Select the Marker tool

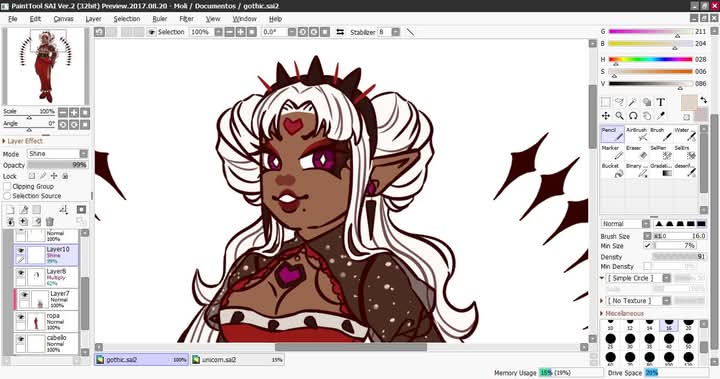[613, 152]
